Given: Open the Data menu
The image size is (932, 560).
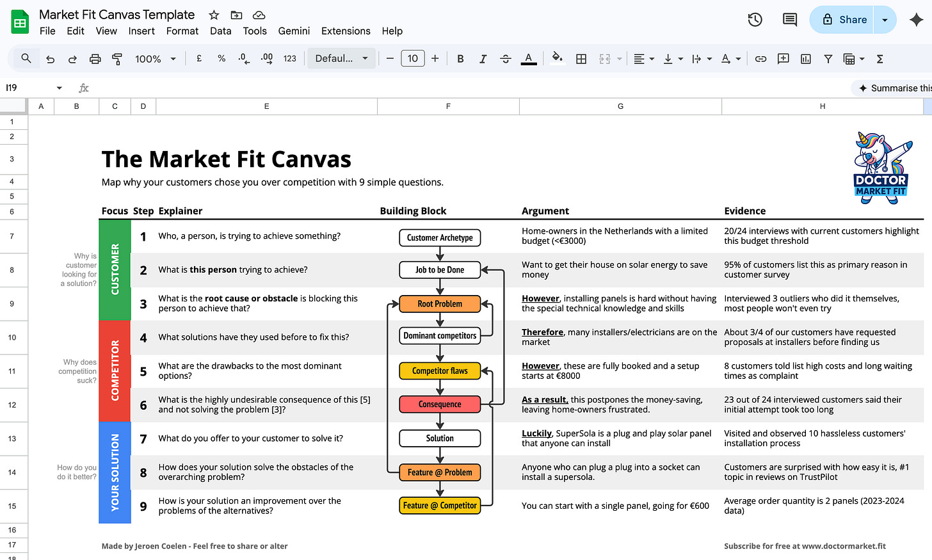Looking at the screenshot, I should coord(221,31).
